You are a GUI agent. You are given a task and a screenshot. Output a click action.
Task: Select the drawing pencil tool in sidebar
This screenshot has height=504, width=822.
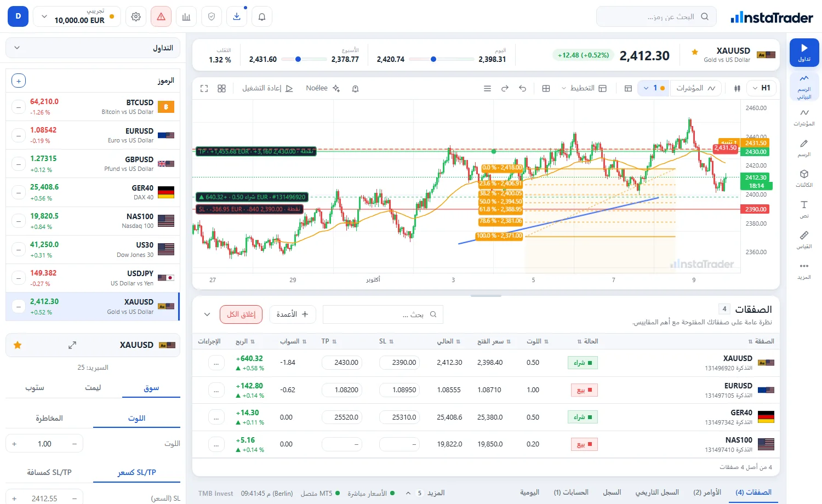tap(804, 148)
